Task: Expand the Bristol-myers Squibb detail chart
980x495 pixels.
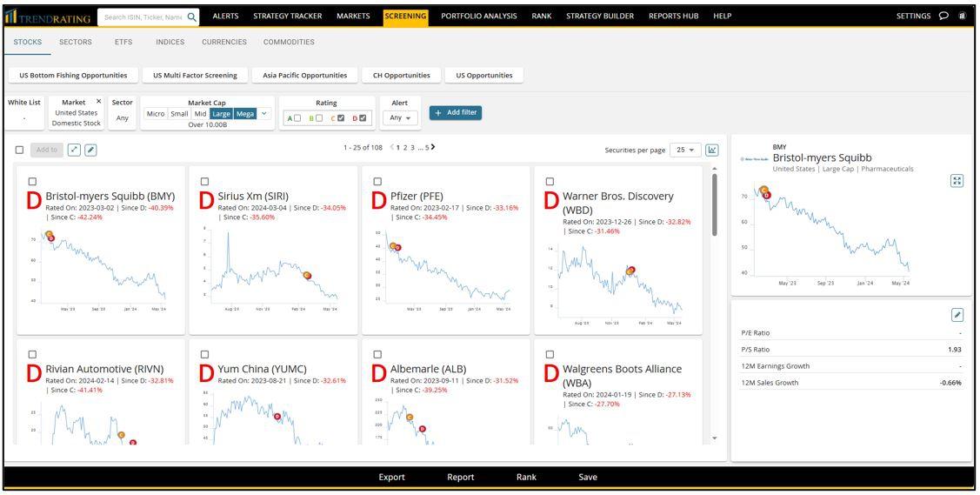Action: point(957,181)
